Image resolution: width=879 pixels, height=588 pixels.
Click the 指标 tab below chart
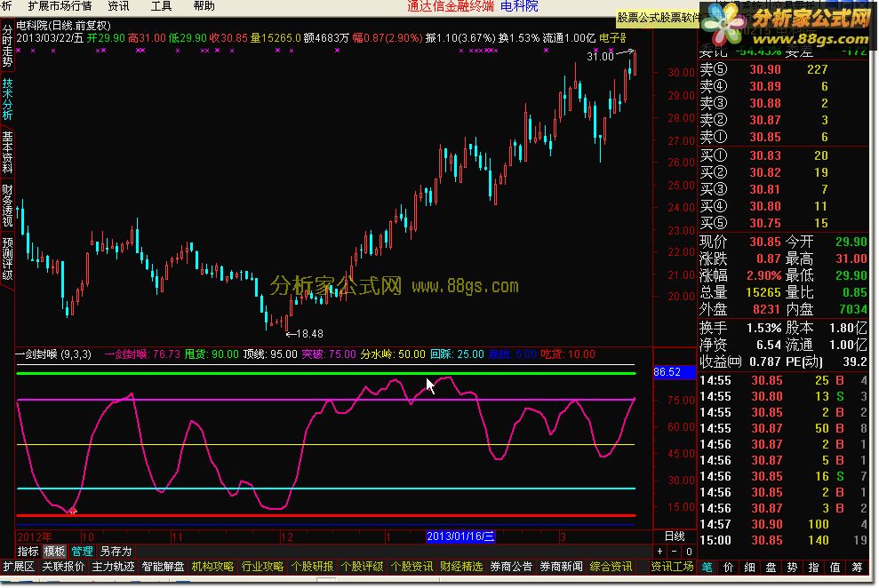[x=28, y=552]
